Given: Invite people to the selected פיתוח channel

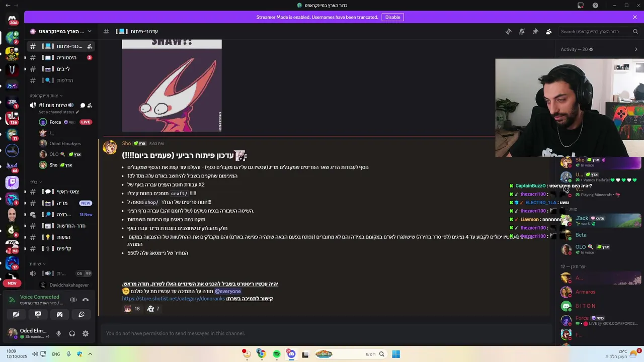Looking at the screenshot, I should point(90,46).
